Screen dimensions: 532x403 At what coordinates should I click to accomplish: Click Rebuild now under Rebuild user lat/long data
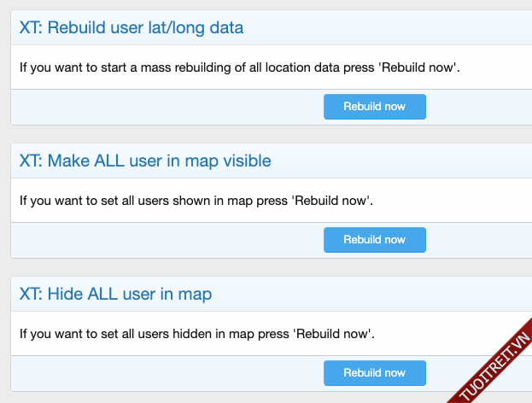coord(374,107)
